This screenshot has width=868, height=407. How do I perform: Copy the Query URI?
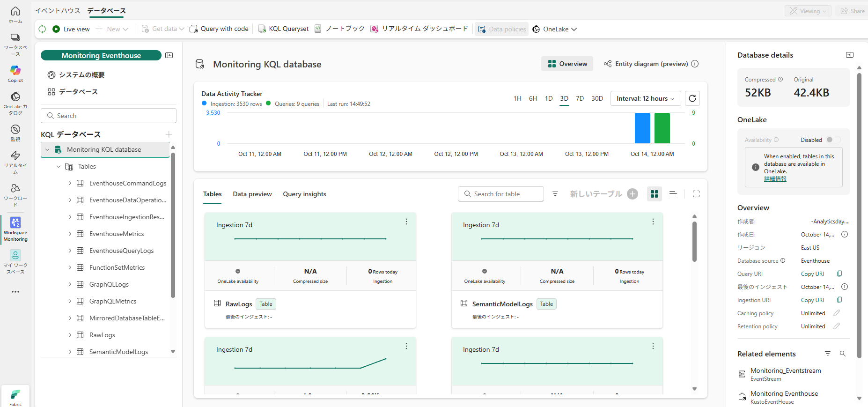click(839, 274)
